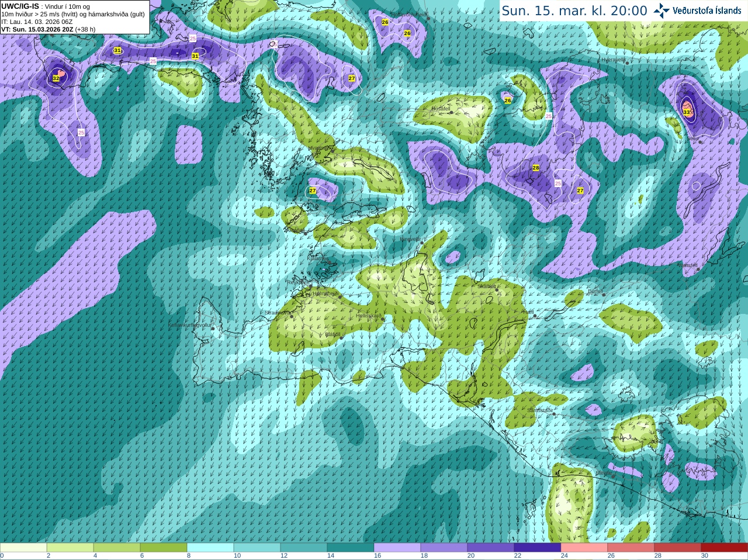The image size is (748, 560).
Task: Pick the 20–22 m/s purple swatch
Action: click(x=491, y=548)
